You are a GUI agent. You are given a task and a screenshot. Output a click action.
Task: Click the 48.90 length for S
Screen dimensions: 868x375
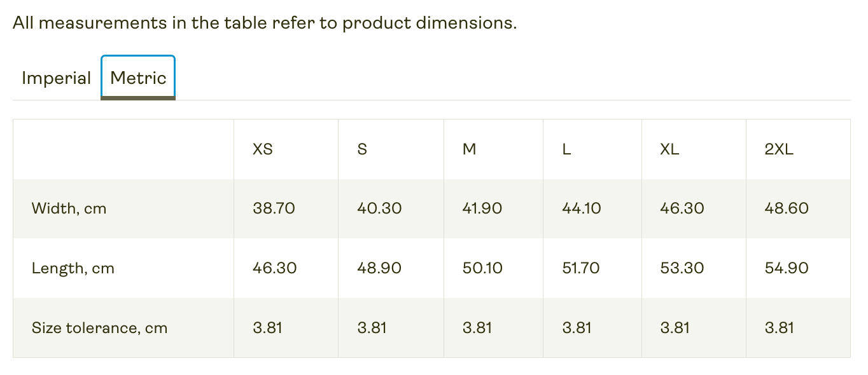[x=379, y=268]
